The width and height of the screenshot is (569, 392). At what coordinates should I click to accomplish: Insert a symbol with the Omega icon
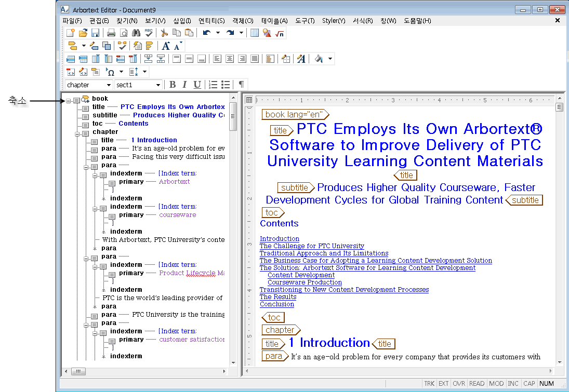pyautogui.click(x=110, y=72)
